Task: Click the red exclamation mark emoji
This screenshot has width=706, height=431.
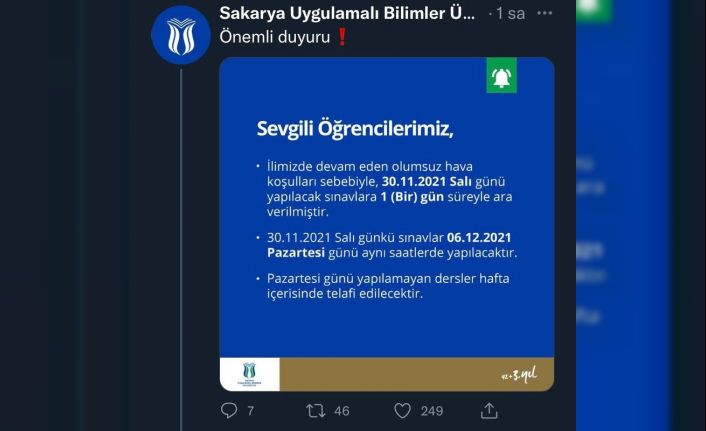Action: click(342, 37)
